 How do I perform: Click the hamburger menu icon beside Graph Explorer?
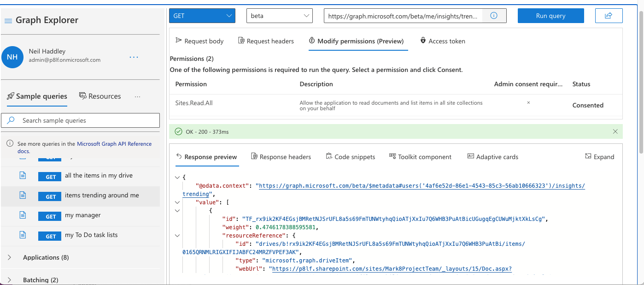tap(8, 21)
